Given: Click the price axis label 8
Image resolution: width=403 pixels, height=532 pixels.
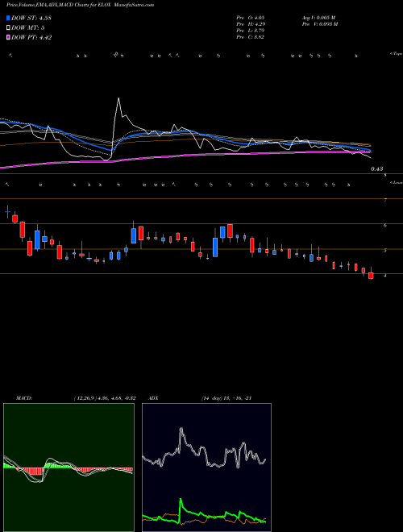Looking at the screenshot, I should (x=385, y=175).
